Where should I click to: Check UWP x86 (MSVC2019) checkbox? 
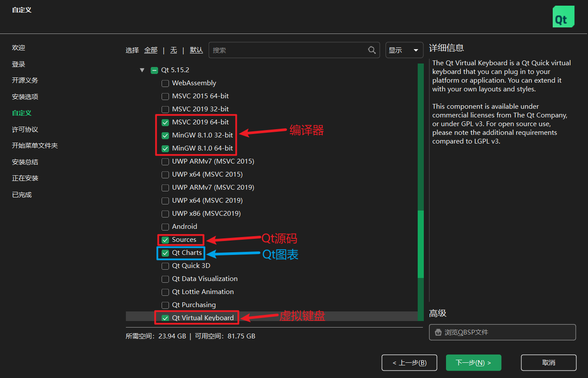165,214
